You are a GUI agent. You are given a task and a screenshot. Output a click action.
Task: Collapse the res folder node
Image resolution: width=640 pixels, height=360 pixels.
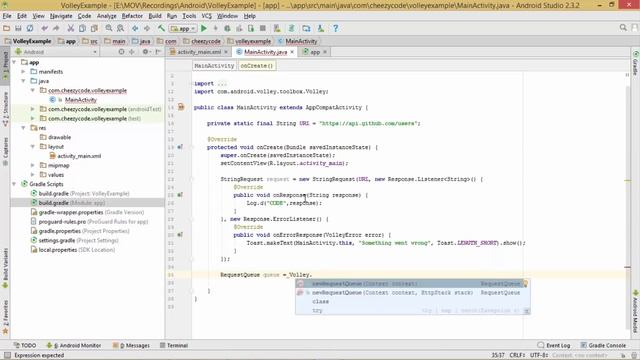[x=24, y=128]
